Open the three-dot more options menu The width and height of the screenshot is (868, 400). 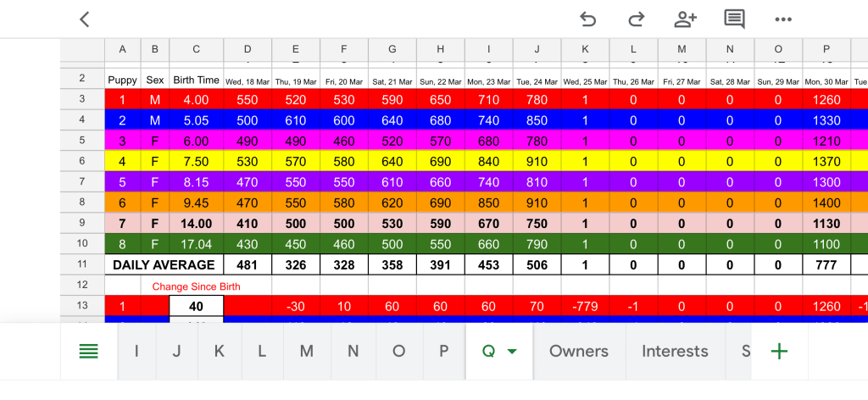coord(783,19)
